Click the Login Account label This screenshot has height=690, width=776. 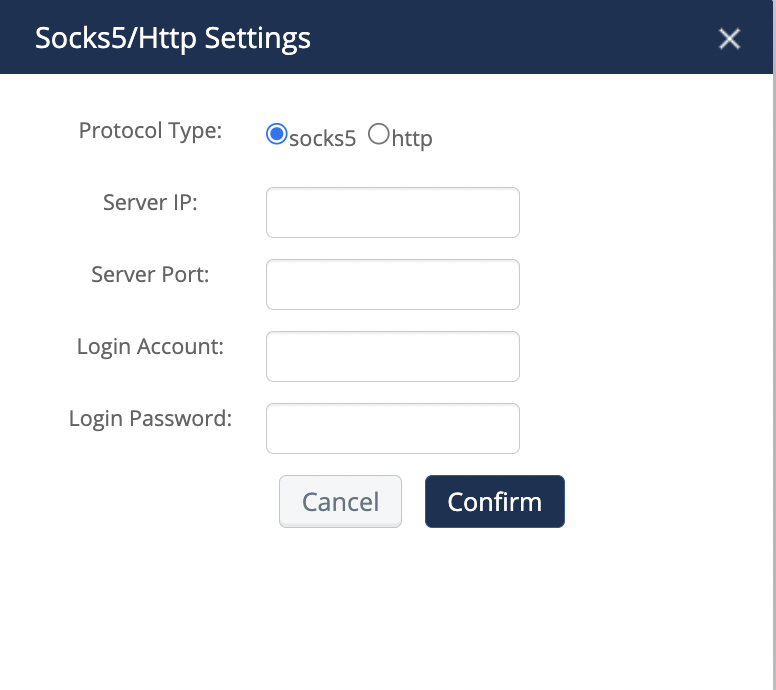150,347
